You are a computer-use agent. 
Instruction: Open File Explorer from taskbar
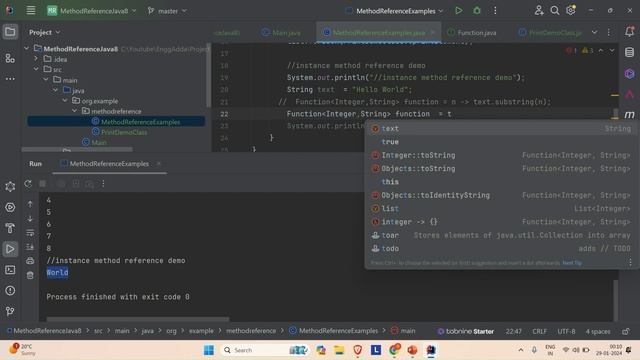(x=339, y=350)
